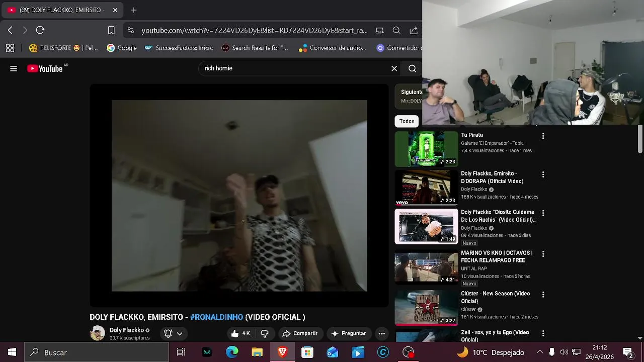
Task: Bookmark this page with the bookmark icon
Action: [x=111, y=30]
